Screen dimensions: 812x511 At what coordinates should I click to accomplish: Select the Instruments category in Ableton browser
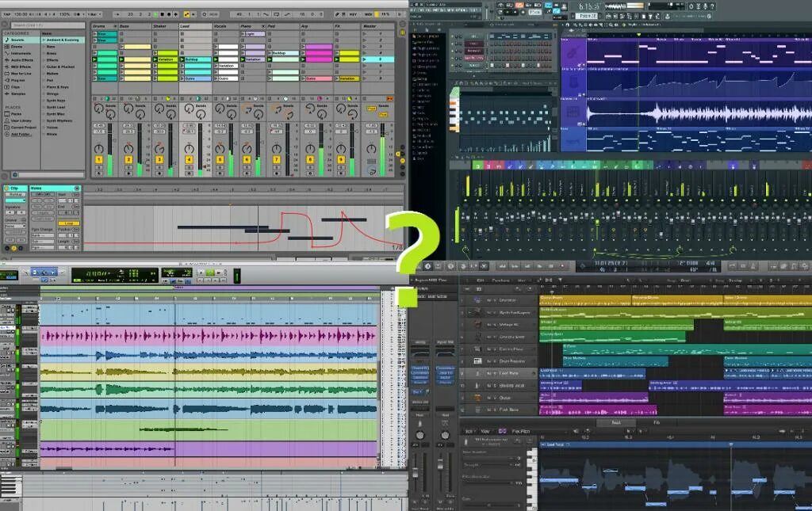21,53
